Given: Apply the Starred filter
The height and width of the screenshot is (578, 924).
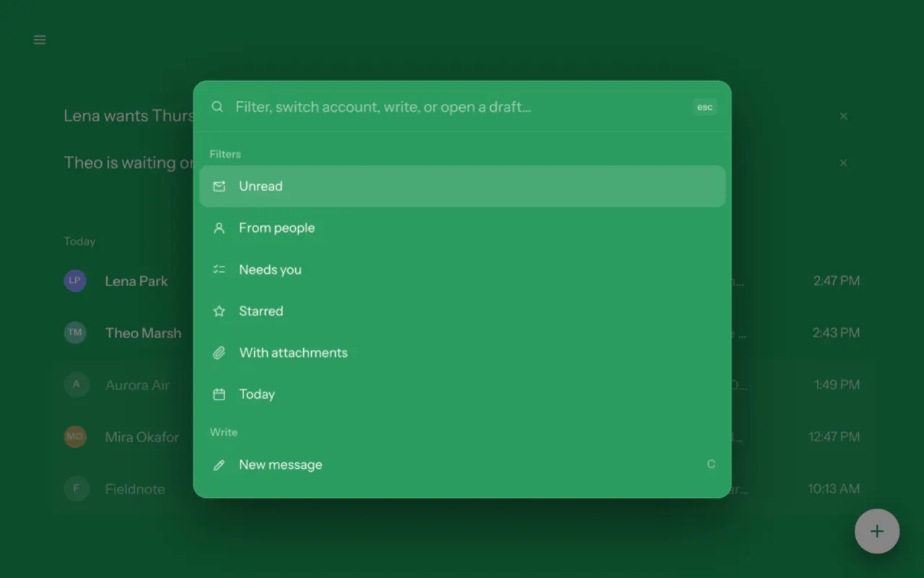Looking at the screenshot, I should tap(462, 311).
